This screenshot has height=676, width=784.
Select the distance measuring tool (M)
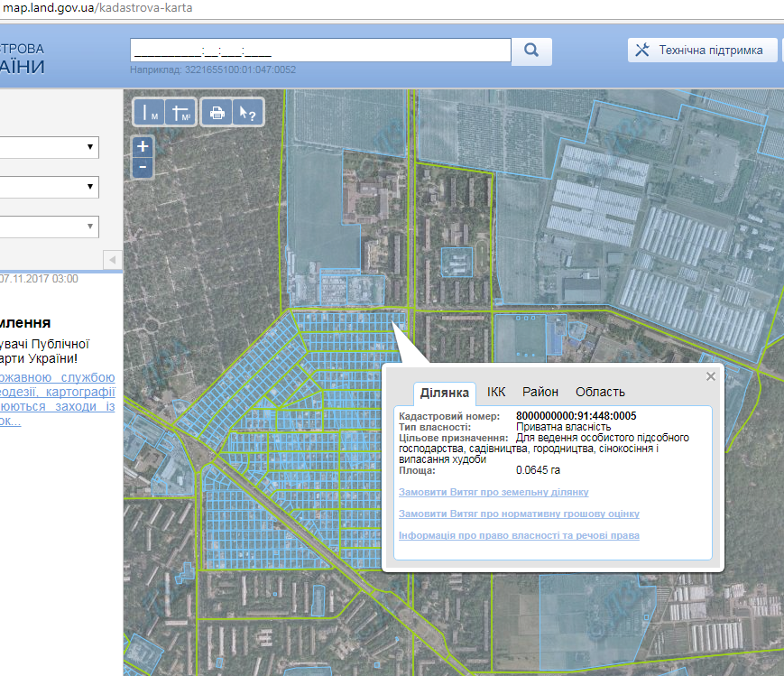pos(149,113)
